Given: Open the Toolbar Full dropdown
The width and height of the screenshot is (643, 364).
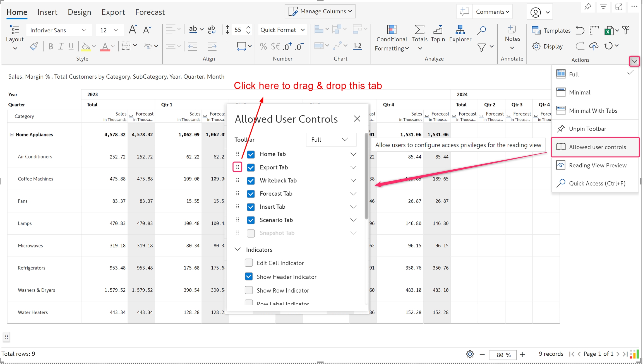Looking at the screenshot, I should pyautogui.click(x=331, y=139).
